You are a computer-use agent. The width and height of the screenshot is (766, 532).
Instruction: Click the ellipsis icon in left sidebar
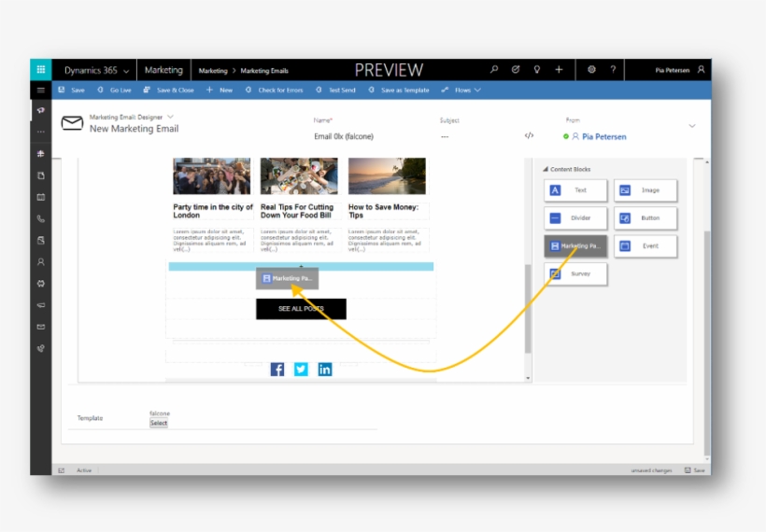coord(41,132)
